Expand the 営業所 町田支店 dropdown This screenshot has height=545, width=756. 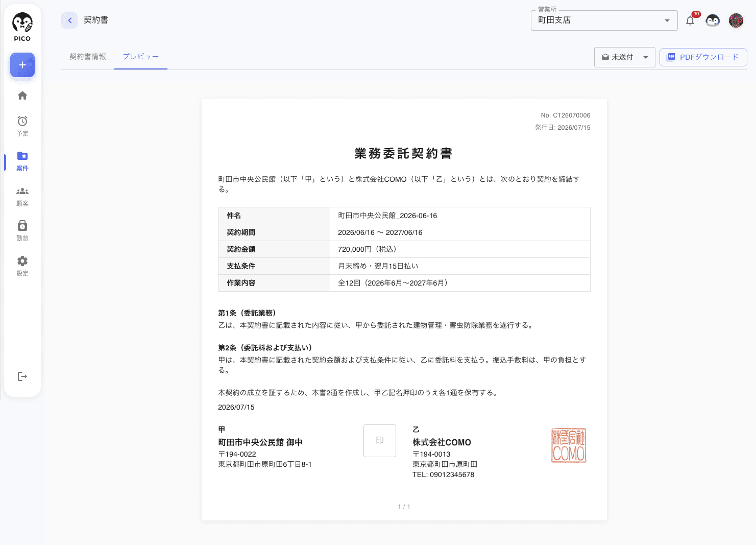click(604, 20)
